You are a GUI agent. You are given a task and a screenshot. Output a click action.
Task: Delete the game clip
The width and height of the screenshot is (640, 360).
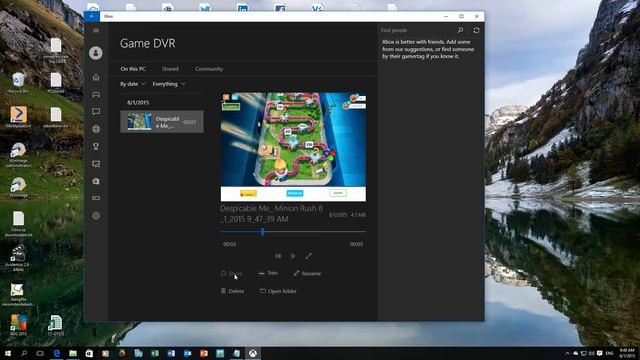click(232, 291)
